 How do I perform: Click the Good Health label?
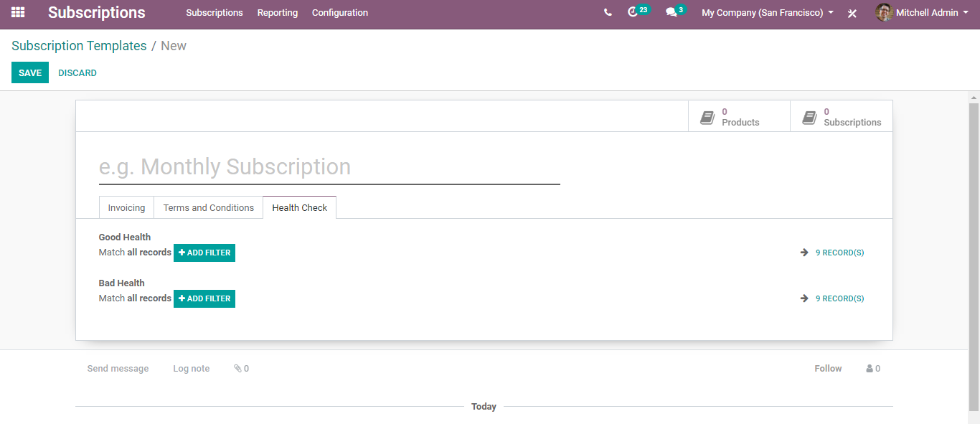coord(125,237)
